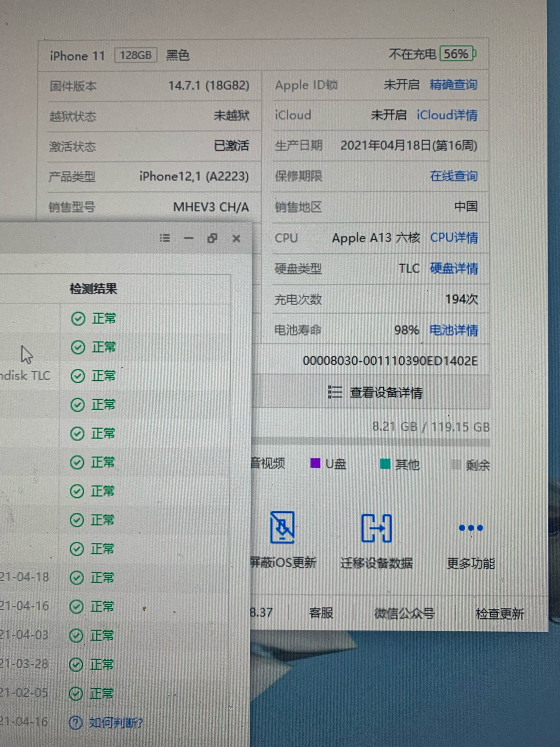Restore the detection result dialog window
This screenshot has height=747, width=560.
tap(212, 238)
